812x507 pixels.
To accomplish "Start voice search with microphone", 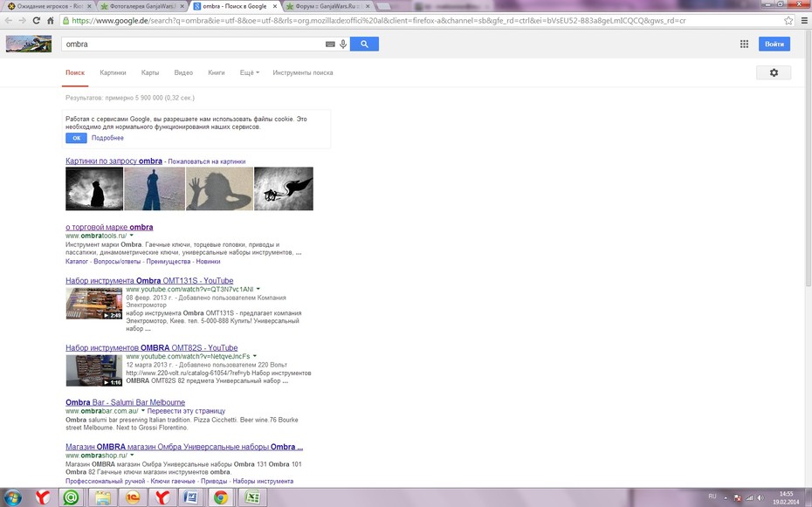I will click(343, 45).
